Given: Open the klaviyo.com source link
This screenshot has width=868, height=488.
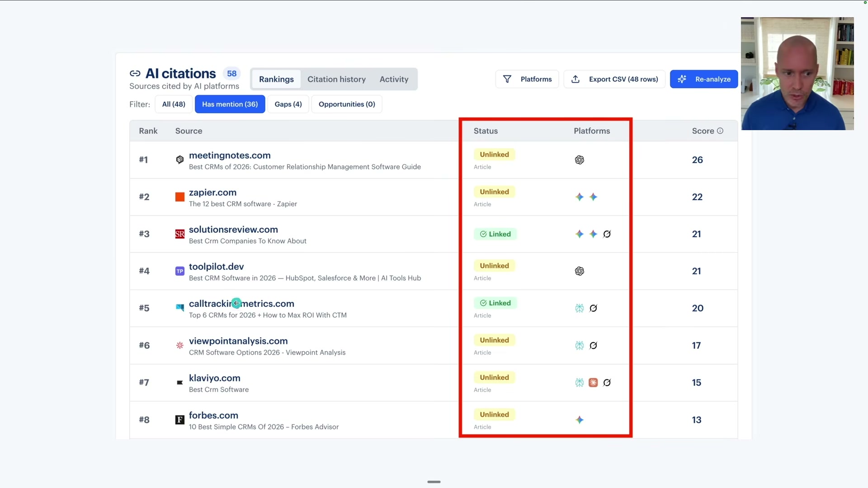Looking at the screenshot, I should [x=214, y=378].
